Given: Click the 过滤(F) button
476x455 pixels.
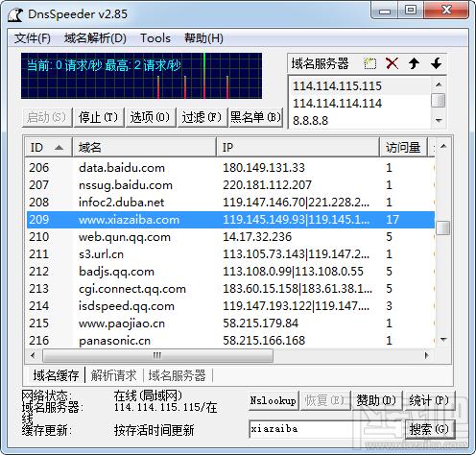Looking at the screenshot, I should tap(202, 117).
